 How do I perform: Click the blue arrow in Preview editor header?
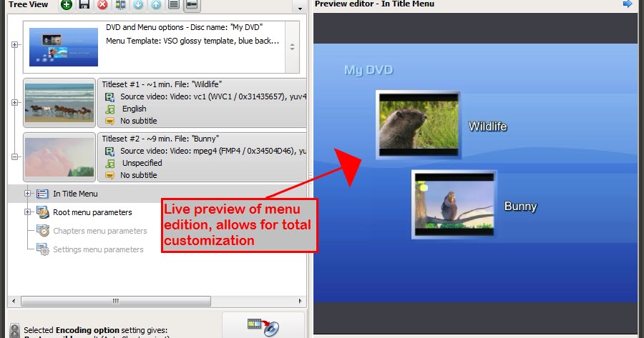(x=627, y=4)
